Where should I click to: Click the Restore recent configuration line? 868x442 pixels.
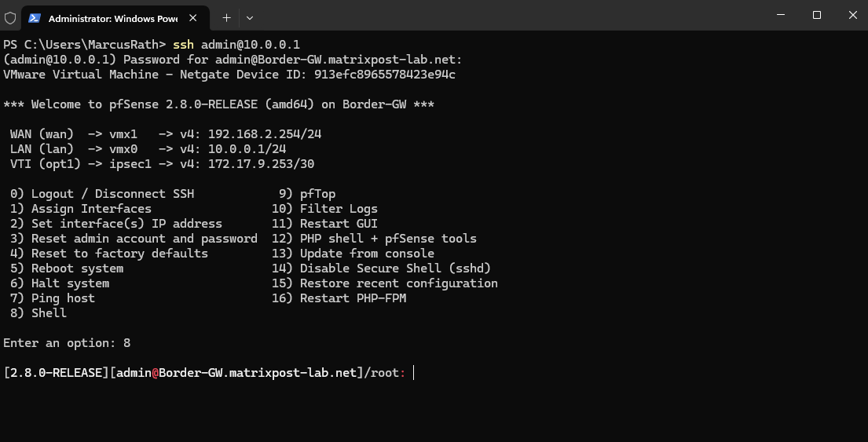pos(385,283)
